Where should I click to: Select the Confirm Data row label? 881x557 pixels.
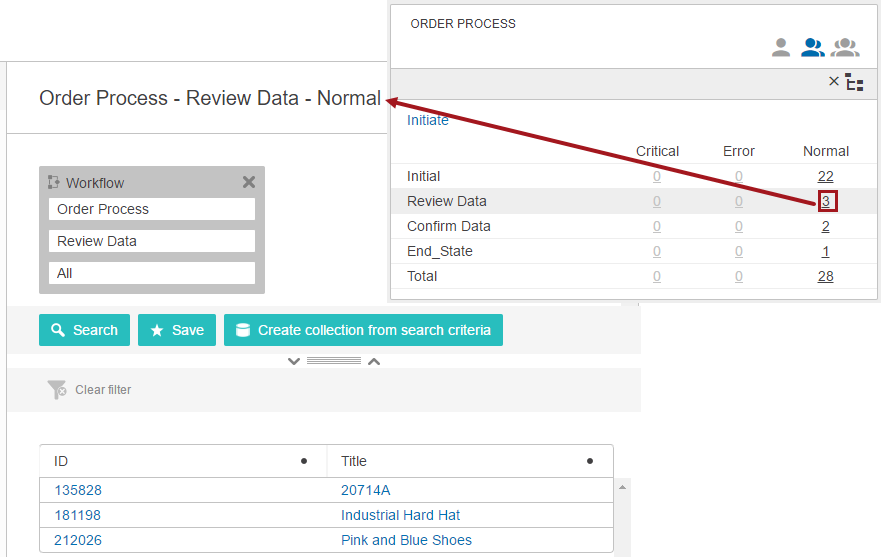tap(448, 227)
